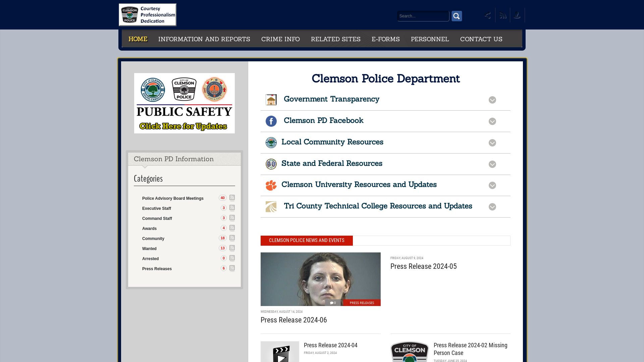Open the E-FORMS menu
This screenshot has height=362, width=644.
tap(386, 39)
